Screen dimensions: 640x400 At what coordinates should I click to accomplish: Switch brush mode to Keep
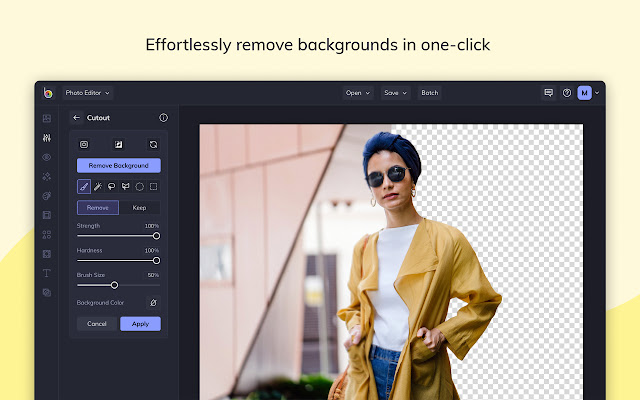[139, 208]
